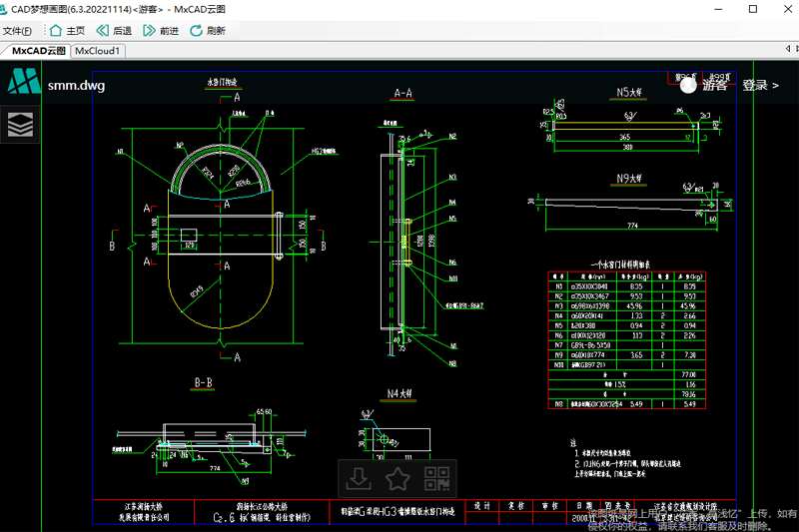The image size is (799, 532).
Task: Open the 文件(F) menu
Action: pos(18,30)
